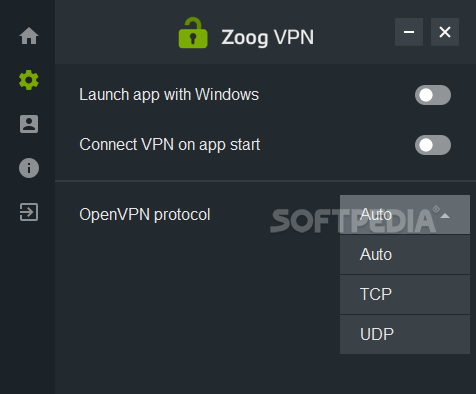Viewport: 476px width, 394px height.
Task: Enable Launch app with Windows toggle
Action: coord(433,95)
